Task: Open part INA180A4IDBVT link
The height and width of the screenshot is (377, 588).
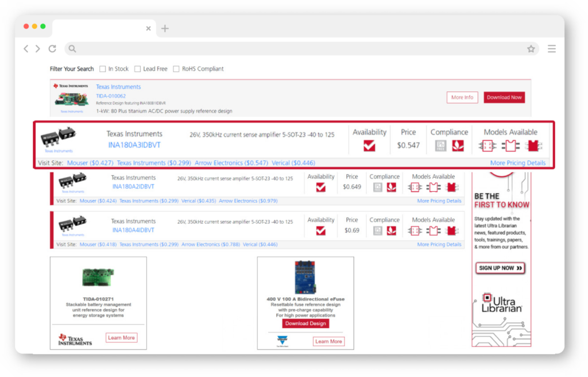Action: pyautogui.click(x=133, y=230)
